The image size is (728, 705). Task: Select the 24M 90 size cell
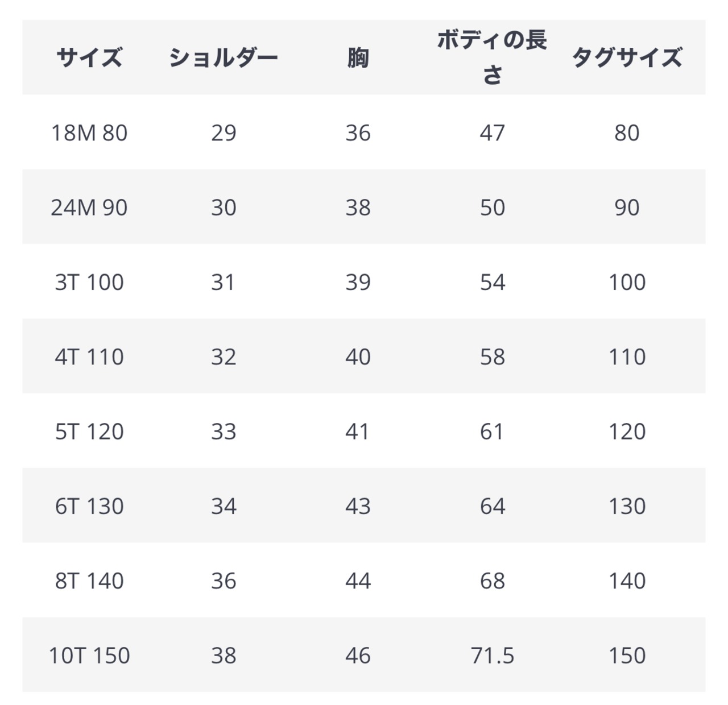[x=89, y=207]
